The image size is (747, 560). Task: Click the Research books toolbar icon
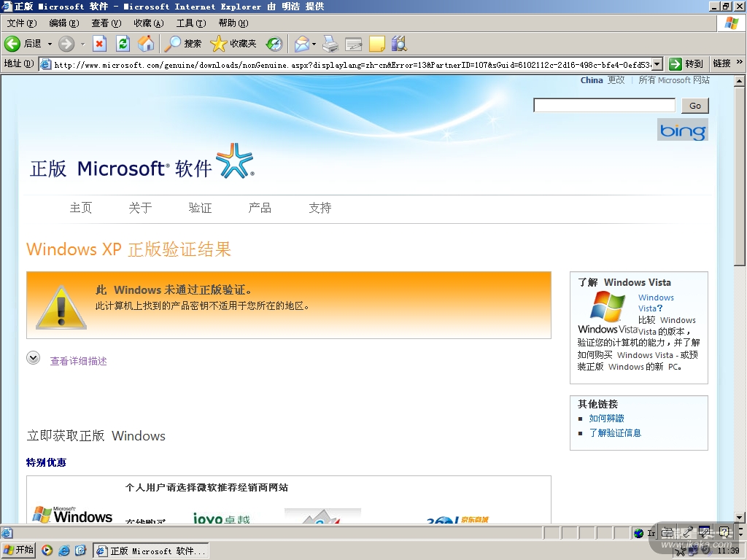399,44
